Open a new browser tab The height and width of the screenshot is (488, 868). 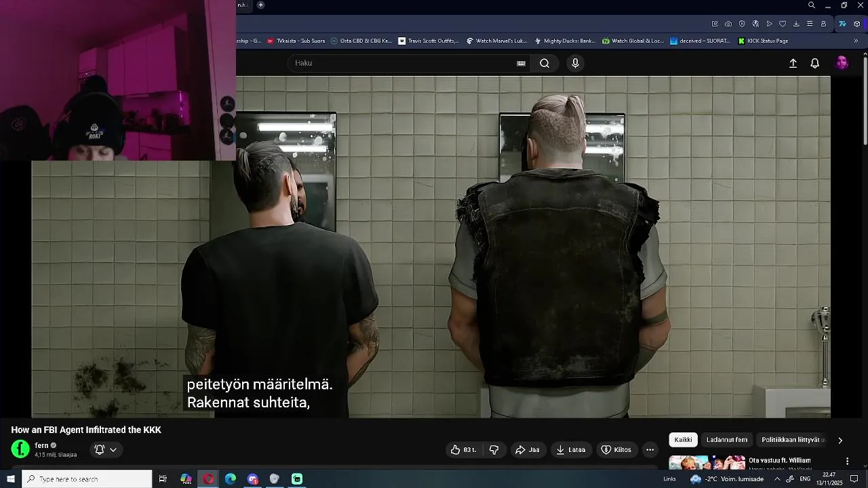(260, 5)
